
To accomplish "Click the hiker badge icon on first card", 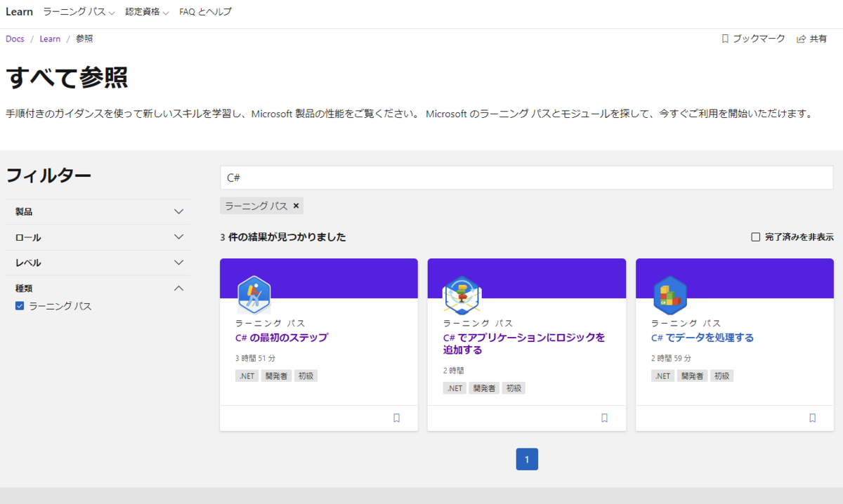I will coord(254,294).
